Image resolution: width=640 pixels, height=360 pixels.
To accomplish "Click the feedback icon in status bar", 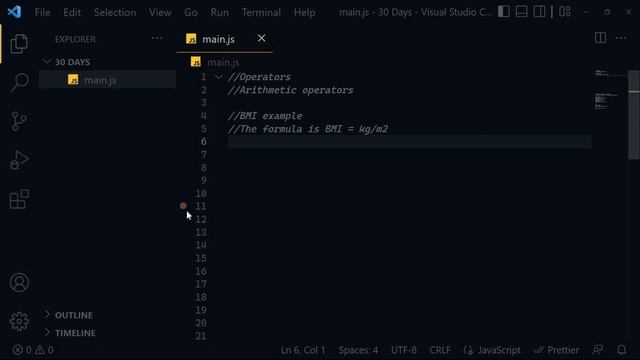I will tap(598, 350).
